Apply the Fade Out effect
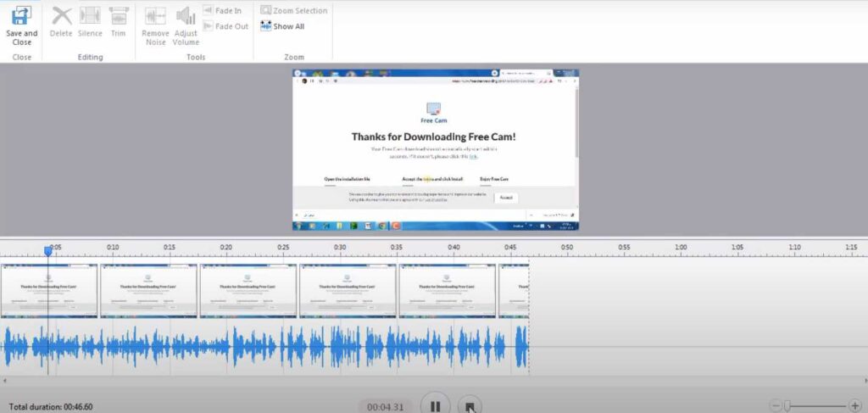Image resolution: width=868 pixels, height=413 pixels. click(225, 26)
